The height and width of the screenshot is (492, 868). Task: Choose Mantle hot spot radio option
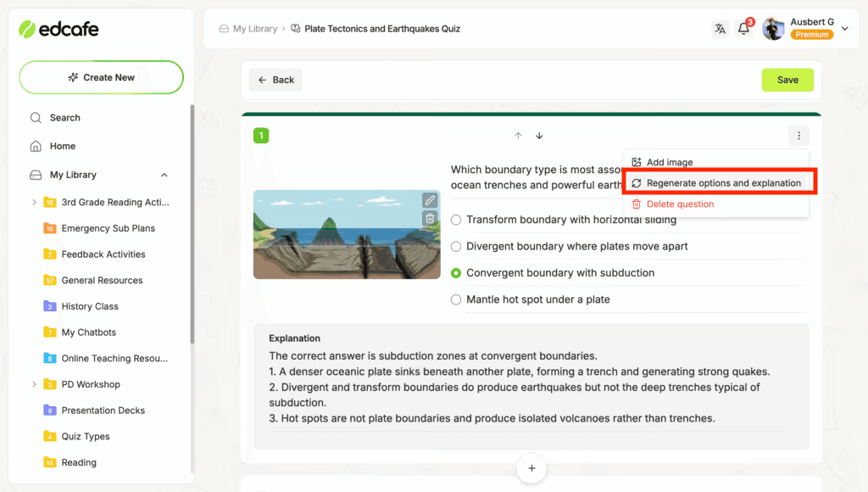click(x=457, y=299)
